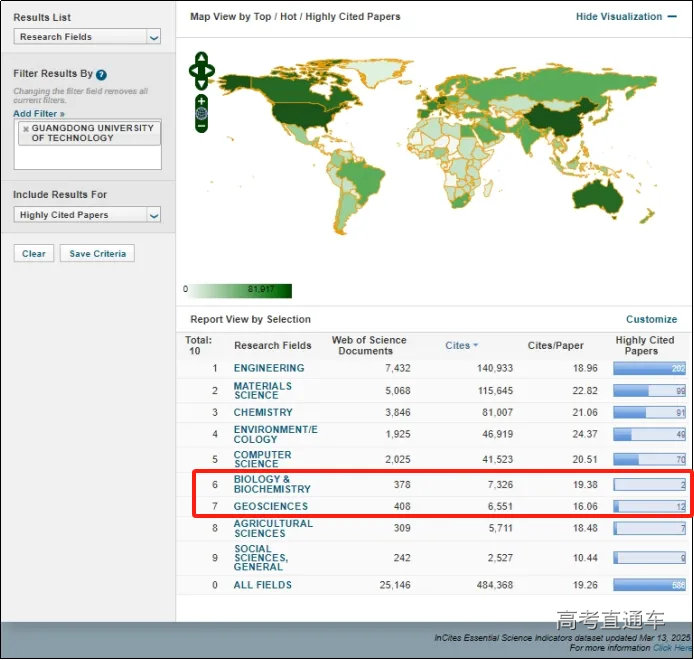Open Filter Results By help icon
The height and width of the screenshot is (660, 694).
(x=101, y=75)
